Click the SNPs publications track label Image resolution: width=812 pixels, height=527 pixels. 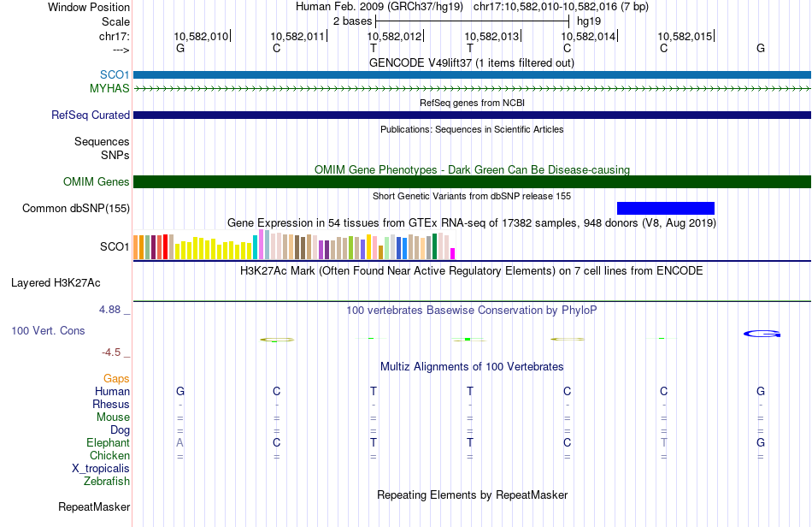coord(115,155)
